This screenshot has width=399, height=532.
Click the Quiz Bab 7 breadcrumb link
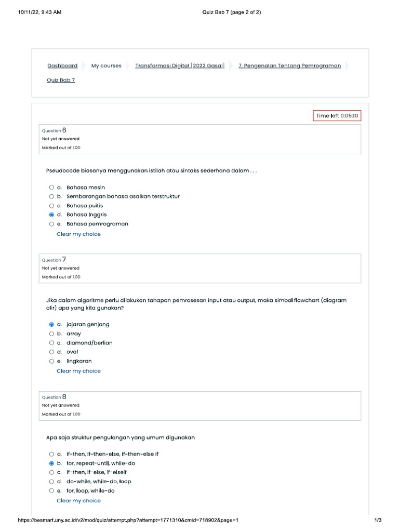[61, 80]
